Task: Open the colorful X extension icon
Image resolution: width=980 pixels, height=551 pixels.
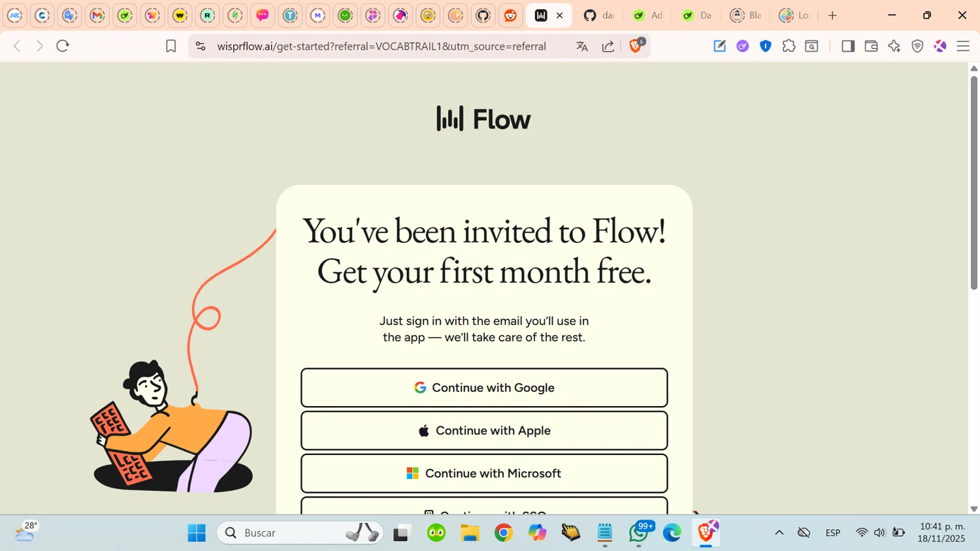Action: click(940, 46)
